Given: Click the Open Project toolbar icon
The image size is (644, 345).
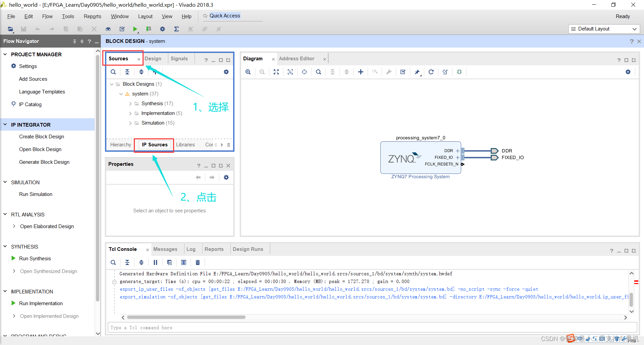Looking at the screenshot, I should (x=10, y=29).
